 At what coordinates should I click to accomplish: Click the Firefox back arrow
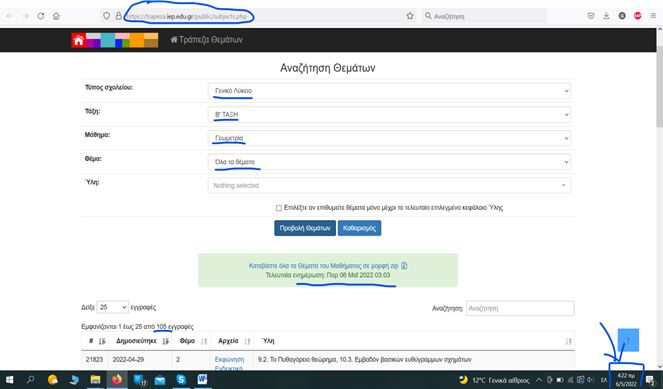9,16
